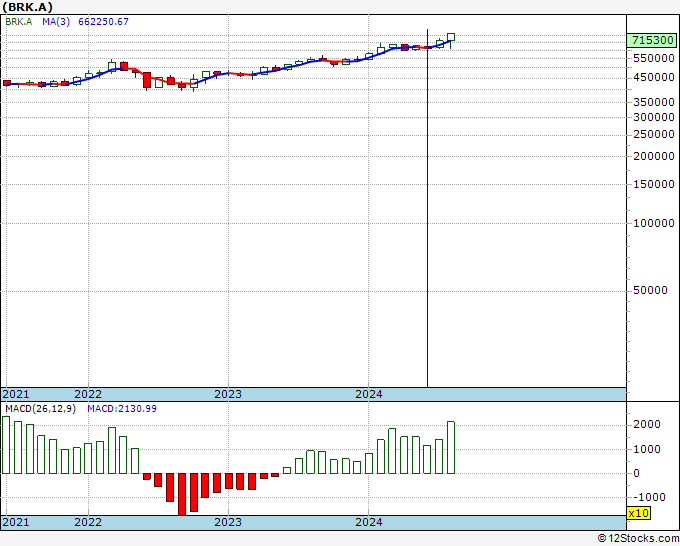
Task: Click the rightmost tallest green MACD bar
Action: point(451,448)
